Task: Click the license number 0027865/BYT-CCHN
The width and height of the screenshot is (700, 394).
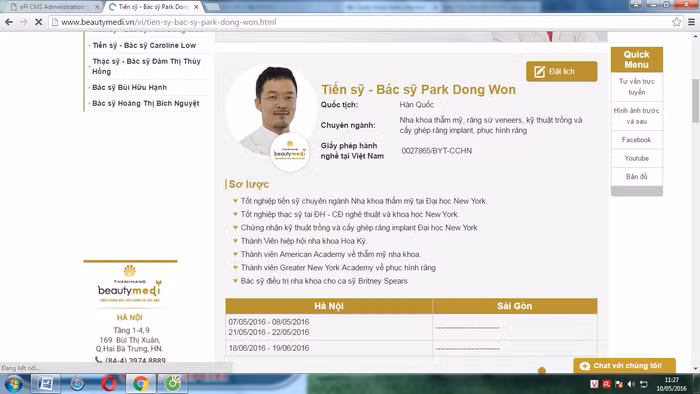Action: point(437,151)
